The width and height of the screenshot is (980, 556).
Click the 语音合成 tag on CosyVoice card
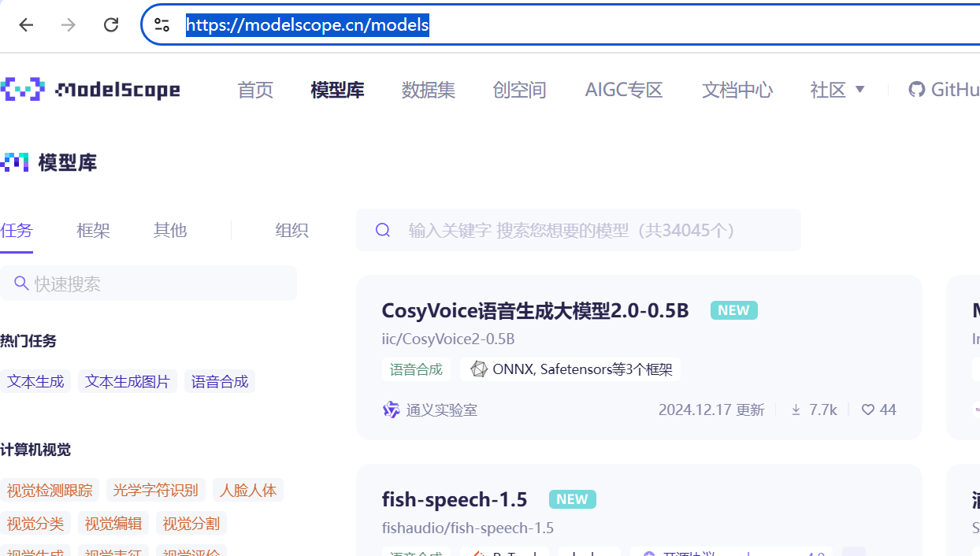tap(416, 369)
